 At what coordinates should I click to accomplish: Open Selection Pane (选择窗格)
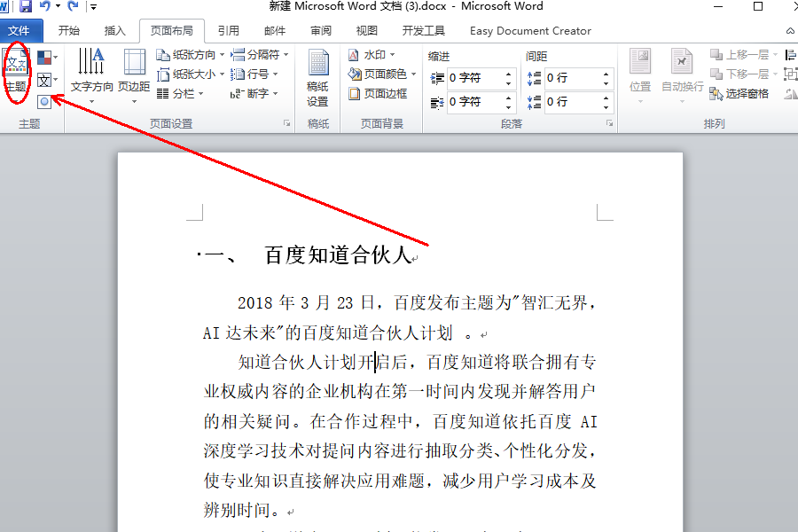[739, 94]
